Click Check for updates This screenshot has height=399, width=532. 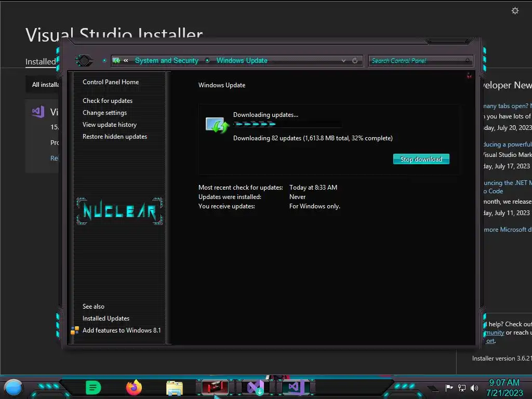click(x=108, y=101)
